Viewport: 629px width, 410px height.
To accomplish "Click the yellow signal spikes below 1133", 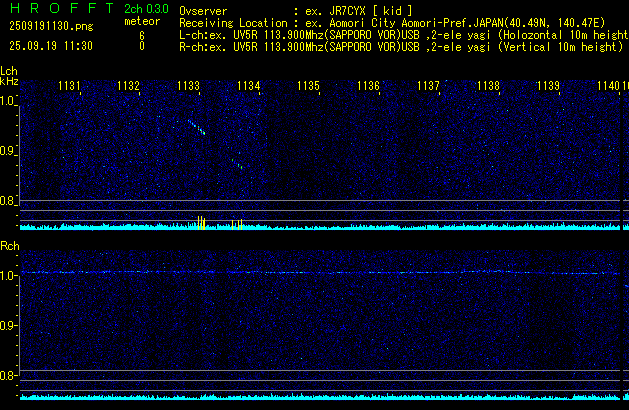I will (x=201, y=222).
